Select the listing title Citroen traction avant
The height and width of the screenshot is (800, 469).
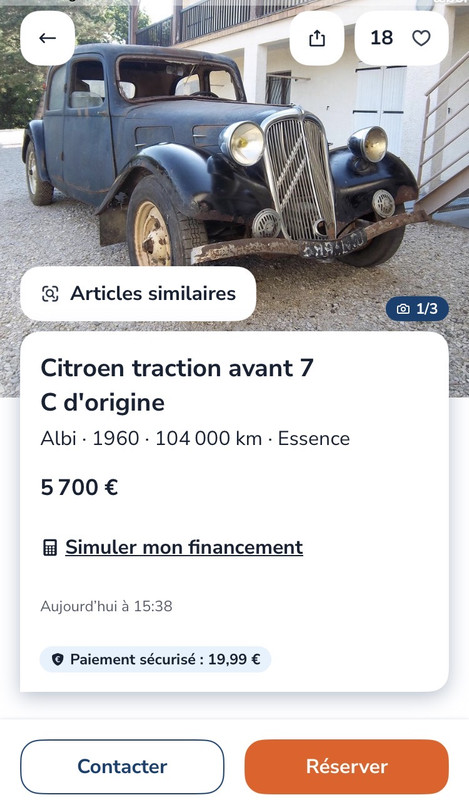(x=177, y=385)
